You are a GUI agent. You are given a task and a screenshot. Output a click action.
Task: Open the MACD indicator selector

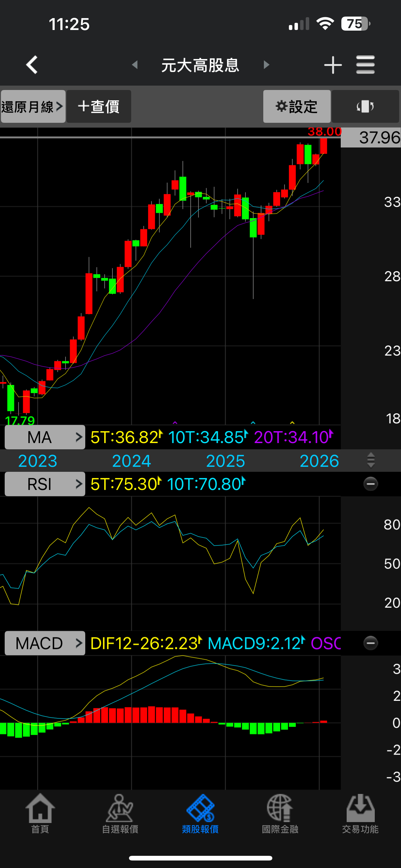click(x=45, y=643)
